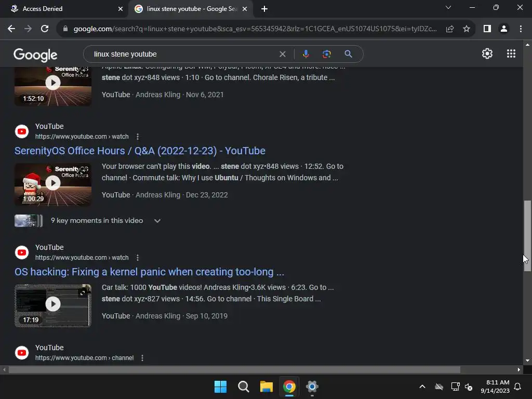Click YouTube favicon above SerenityOS Office Hours result
This screenshot has width=532, height=399.
click(x=22, y=131)
